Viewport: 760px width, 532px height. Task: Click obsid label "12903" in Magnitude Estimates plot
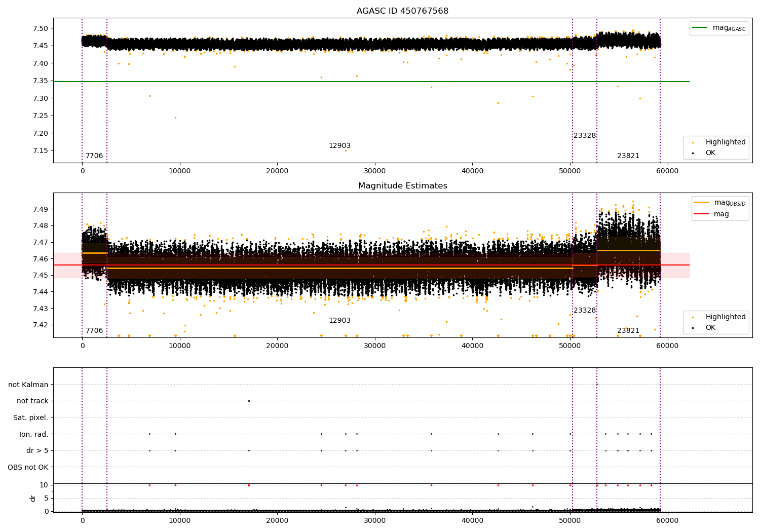click(x=339, y=321)
